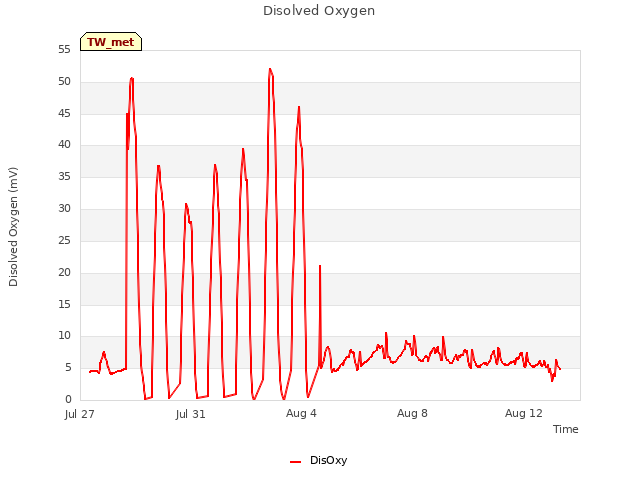Click the 'Aug 12' axis tick label
The width and height of the screenshot is (640, 480).
(x=524, y=413)
